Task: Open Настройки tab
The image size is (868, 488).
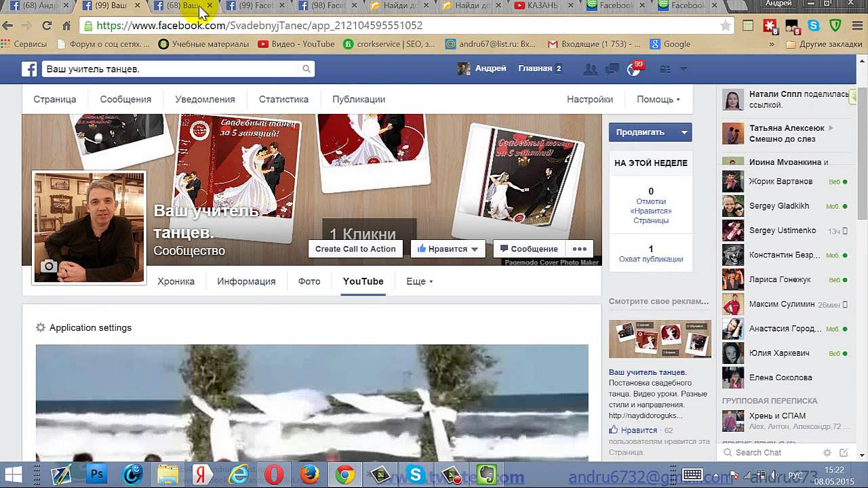Action: point(590,99)
